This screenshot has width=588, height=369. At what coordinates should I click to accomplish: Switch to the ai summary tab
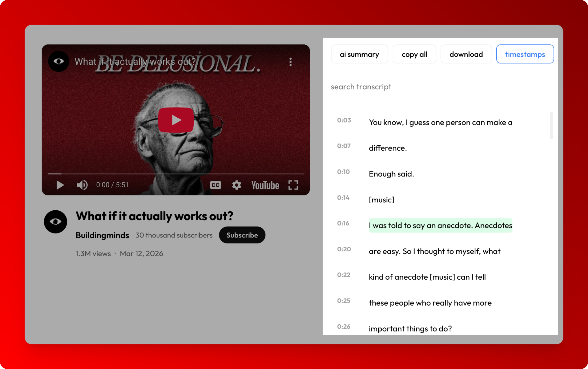coord(359,54)
